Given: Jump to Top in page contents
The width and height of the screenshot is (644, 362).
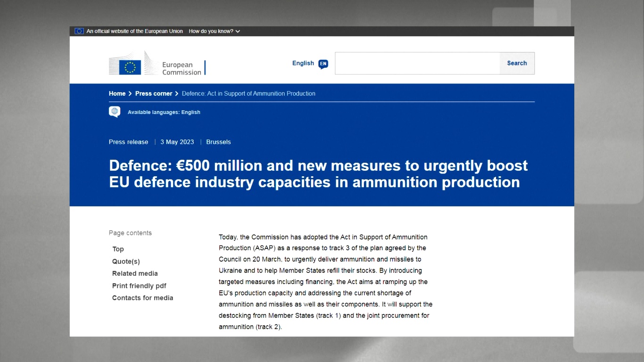Looking at the screenshot, I should tap(118, 249).
